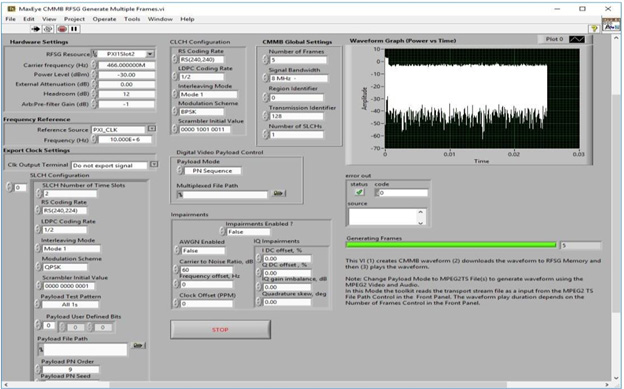This screenshot has height=389, width=624.
Task: Click the Waveform Graph plot area
Action: 482,98
